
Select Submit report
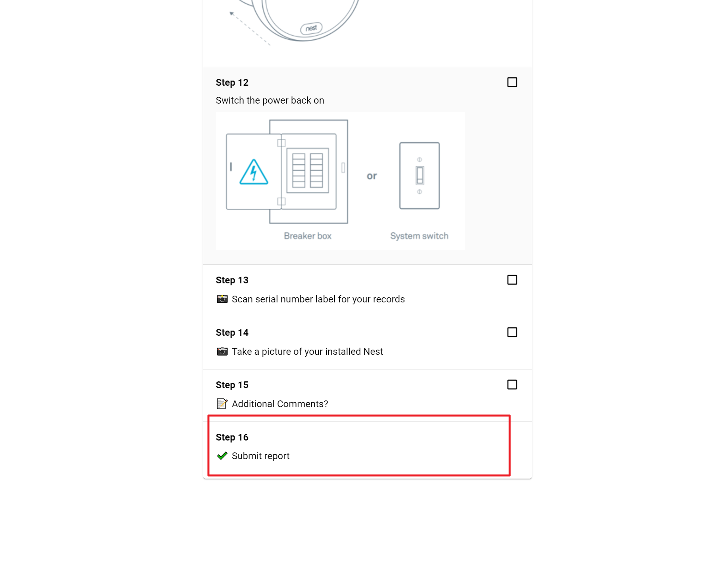260,456
